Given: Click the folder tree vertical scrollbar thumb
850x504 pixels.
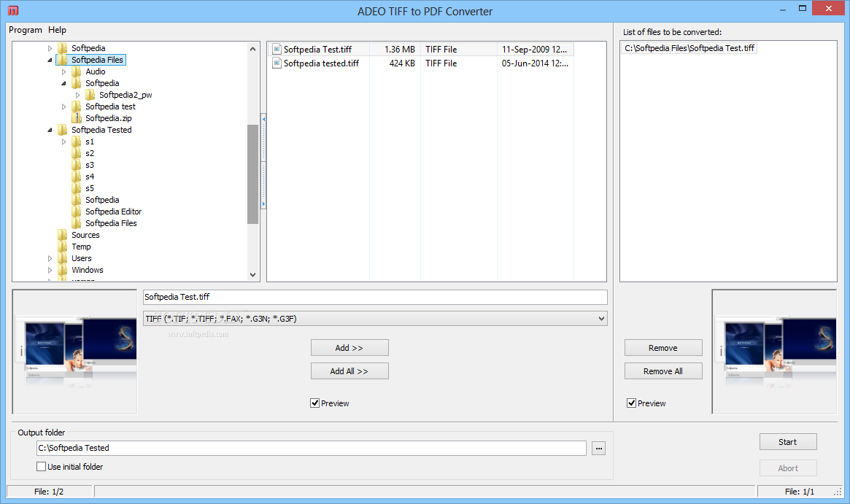Looking at the screenshot, I should click(252, 174).
